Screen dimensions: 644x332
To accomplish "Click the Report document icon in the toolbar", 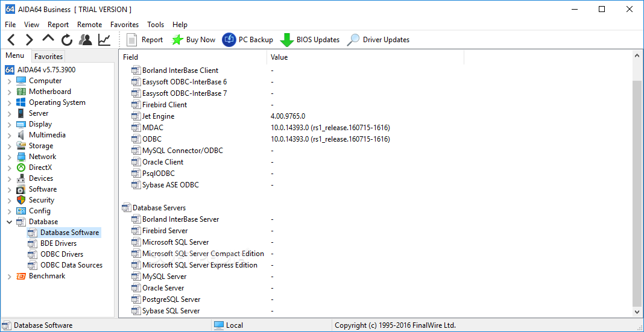I will 131,40.
